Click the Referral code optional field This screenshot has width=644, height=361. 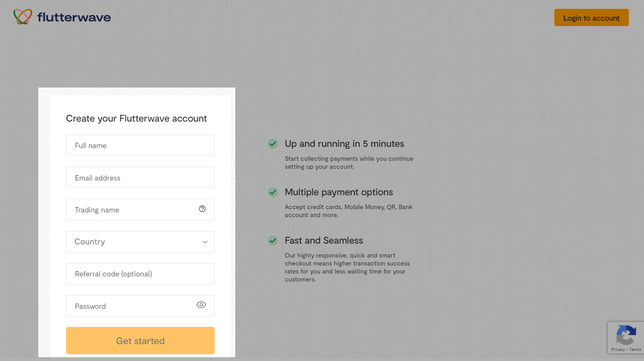point(140,274)
